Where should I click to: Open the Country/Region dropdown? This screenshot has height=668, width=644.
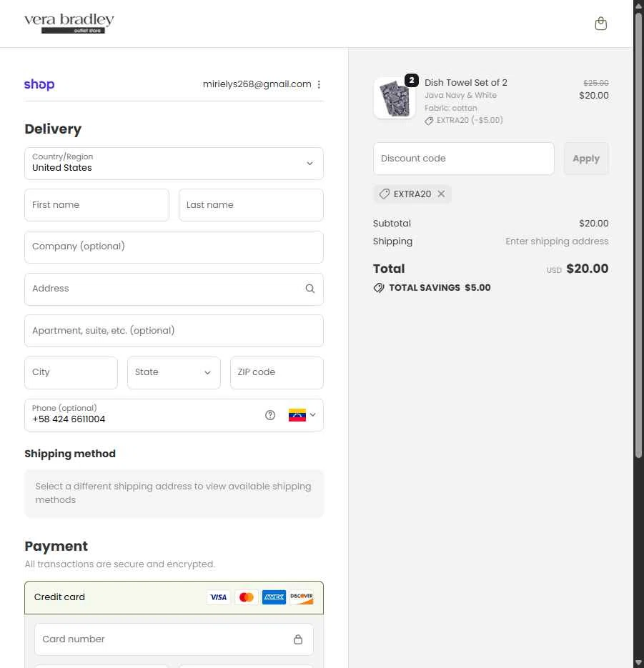pos(174,164)
